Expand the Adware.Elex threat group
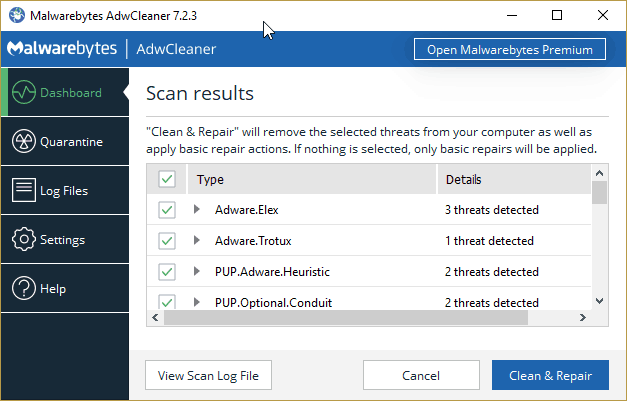 196,209
